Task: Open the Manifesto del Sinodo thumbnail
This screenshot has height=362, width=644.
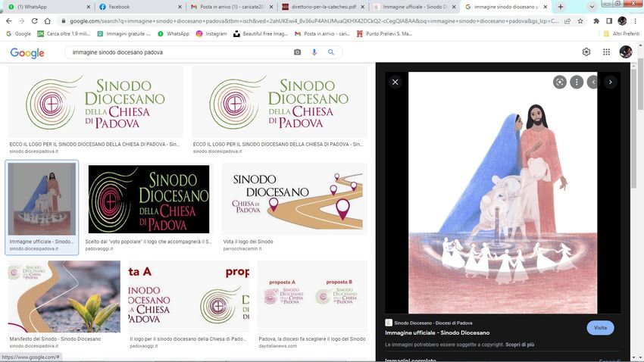Action: (64, 296)
